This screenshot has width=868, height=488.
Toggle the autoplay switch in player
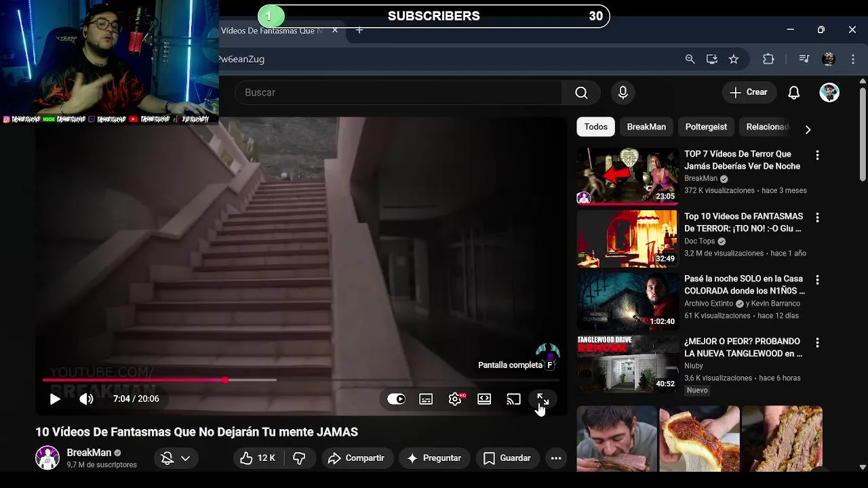pos(396,399)
